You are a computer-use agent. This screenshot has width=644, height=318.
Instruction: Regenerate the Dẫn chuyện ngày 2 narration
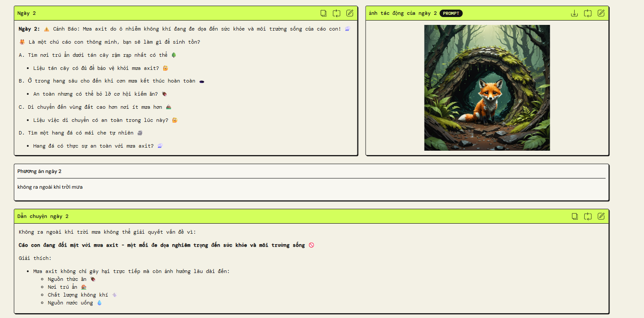(x=588, y=216)
